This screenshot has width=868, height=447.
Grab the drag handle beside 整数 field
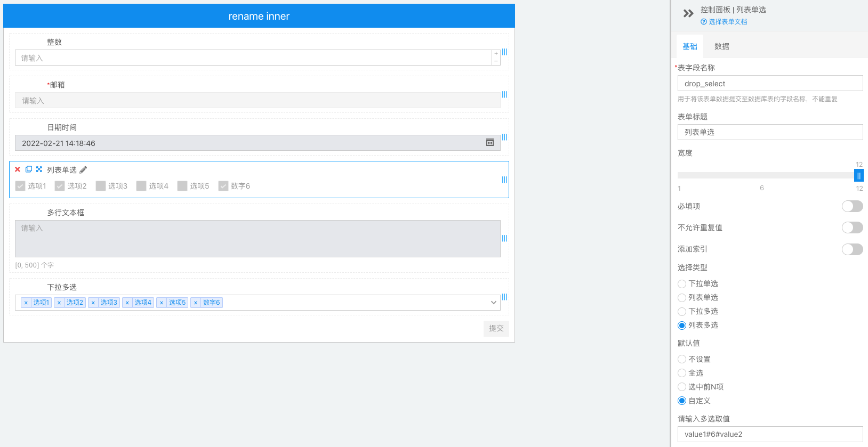(x=504, y=52)
